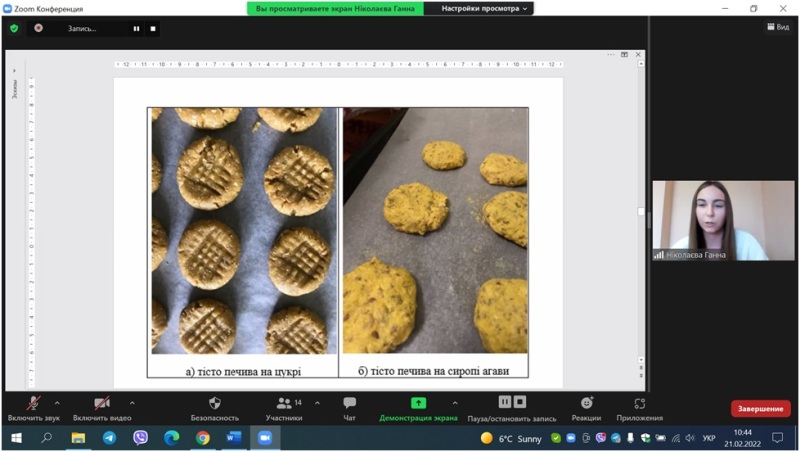Screen dimensions: 800x452
Task: Open the 6°C Sunny weather widget
Action: click(511, 438)
